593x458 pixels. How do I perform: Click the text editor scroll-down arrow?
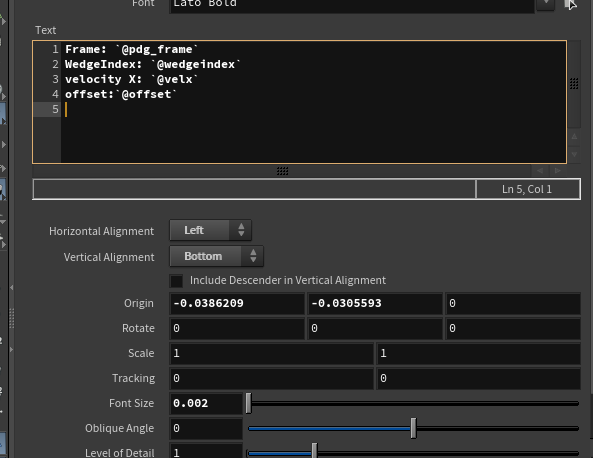(574, 154)
